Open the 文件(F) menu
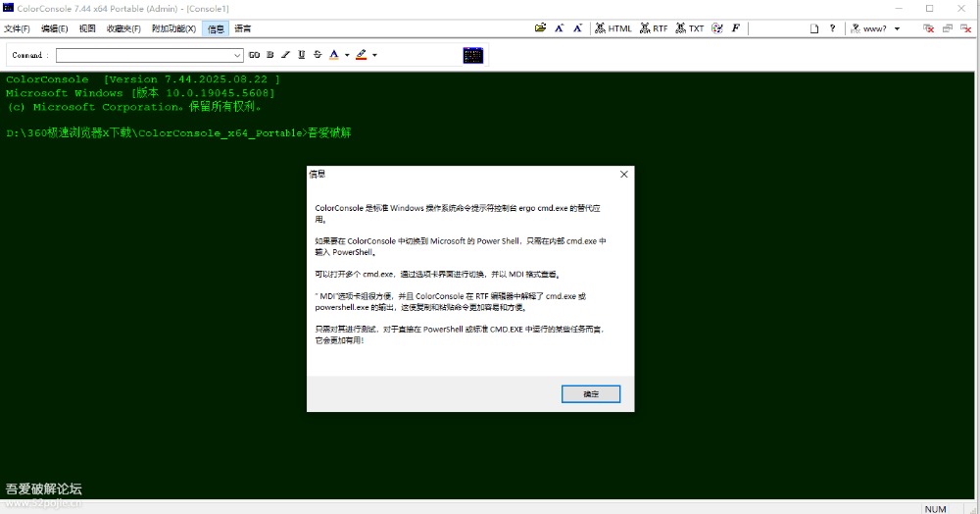The width and height of the screenshot is (980, 514). [17, 28]
